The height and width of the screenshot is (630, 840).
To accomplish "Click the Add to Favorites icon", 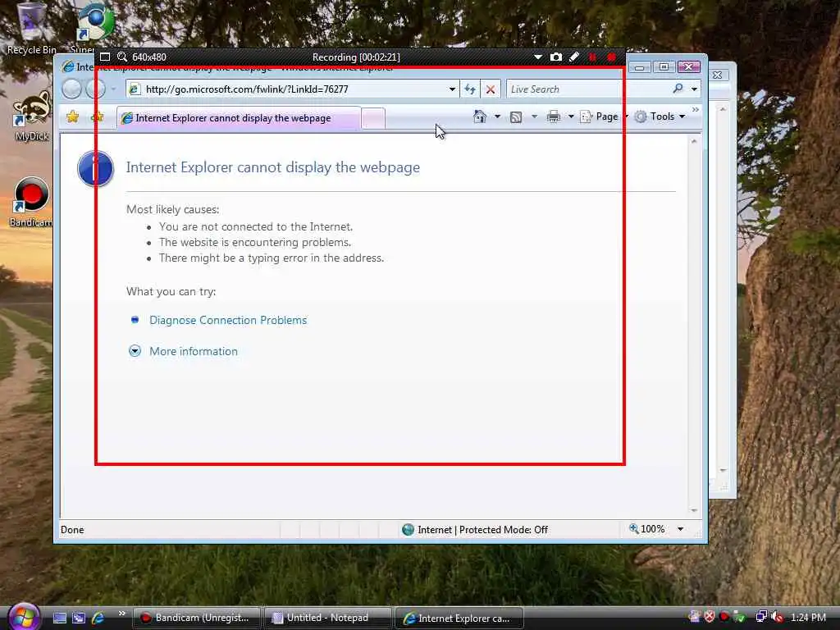I will [98, 116].
